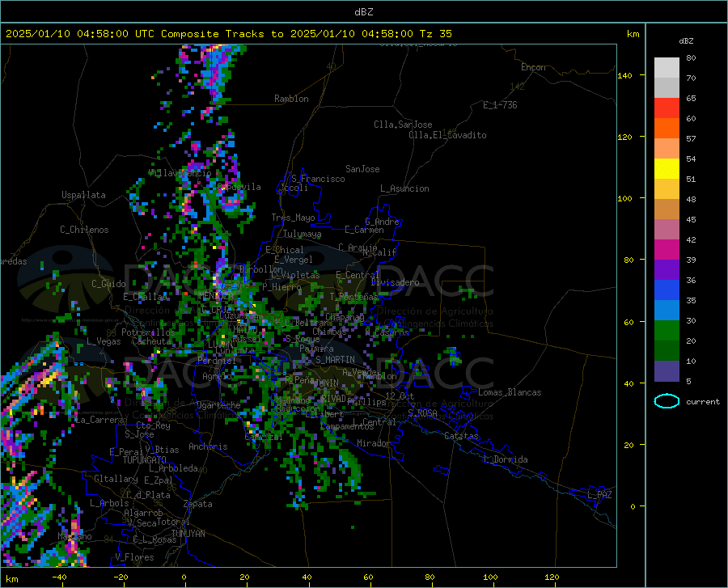Image resolution: width=728 pixels, height=588 pixels.
Task: Click the Catitas label
Action: (x=461, y=436)
